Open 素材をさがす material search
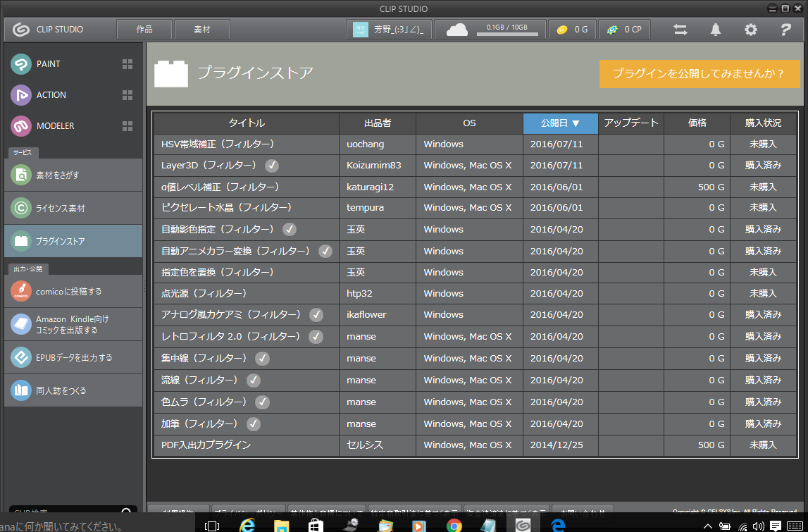 (x=73, y=175)
